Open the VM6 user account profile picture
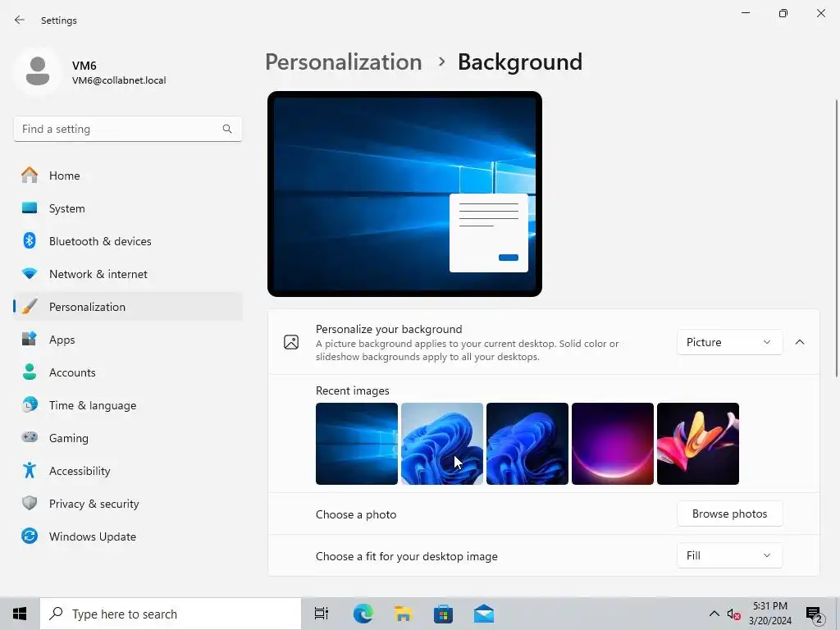 (38, 71)
